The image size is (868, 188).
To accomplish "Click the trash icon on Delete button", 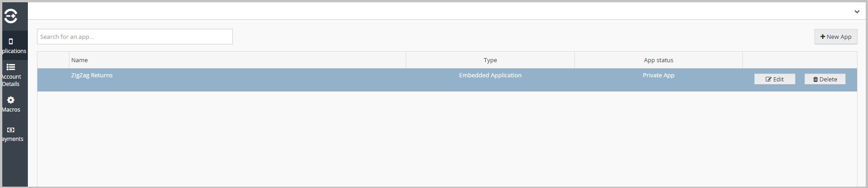I will coord(815,79).
